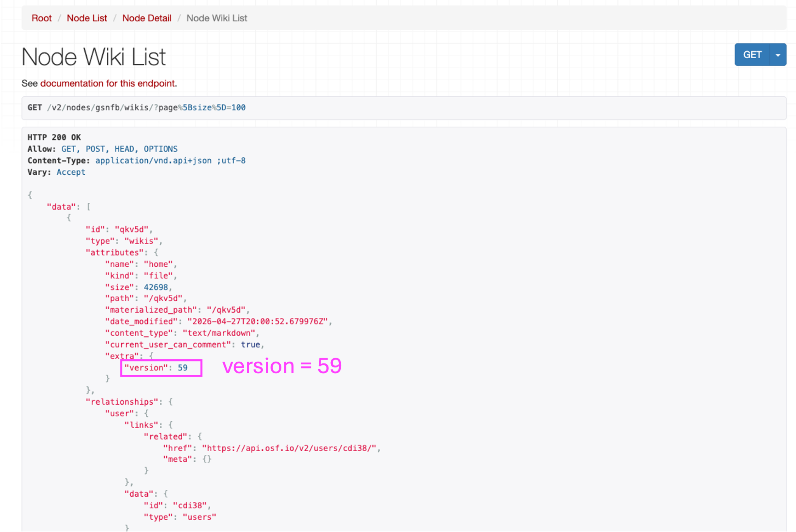Screen dimensions: 796x532
Task: Click the type value "wikis"
Action: coord(141,241)
